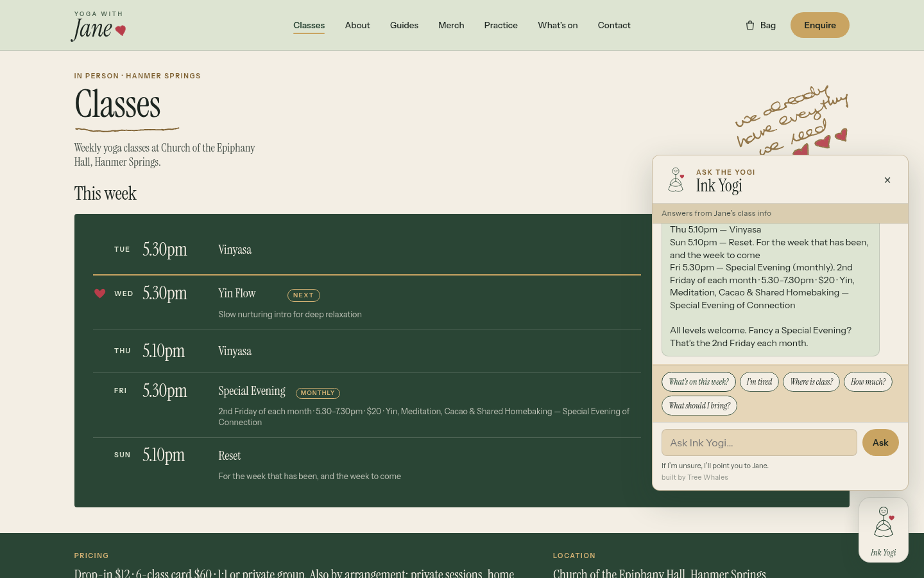Go to the Yoga with Jane home logo
The height and width of the screenshot is (578, 924).
[x=98, y=26]
